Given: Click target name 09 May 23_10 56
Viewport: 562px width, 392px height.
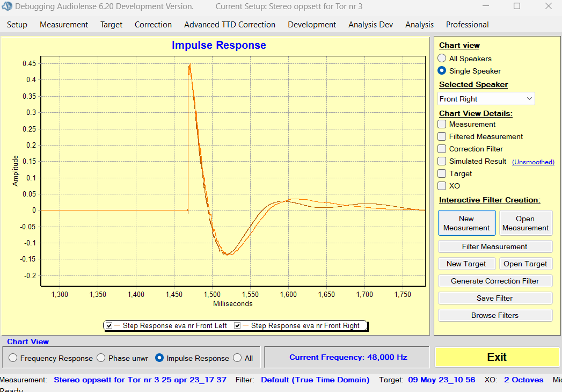Looking at the screenshot, I should (442, 380).
